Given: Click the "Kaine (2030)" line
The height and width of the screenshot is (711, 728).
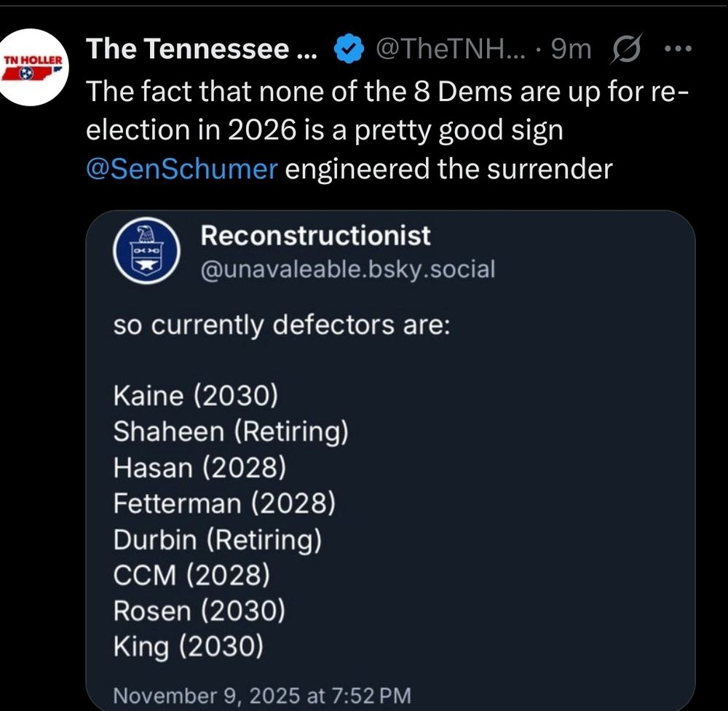Looking at the screenshot, I should tap(197, 397).
